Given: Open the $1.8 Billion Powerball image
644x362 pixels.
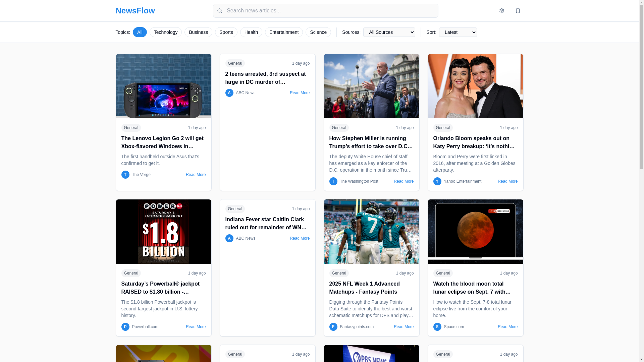Looking at the screenshot, I should click(x=164, y=232).
